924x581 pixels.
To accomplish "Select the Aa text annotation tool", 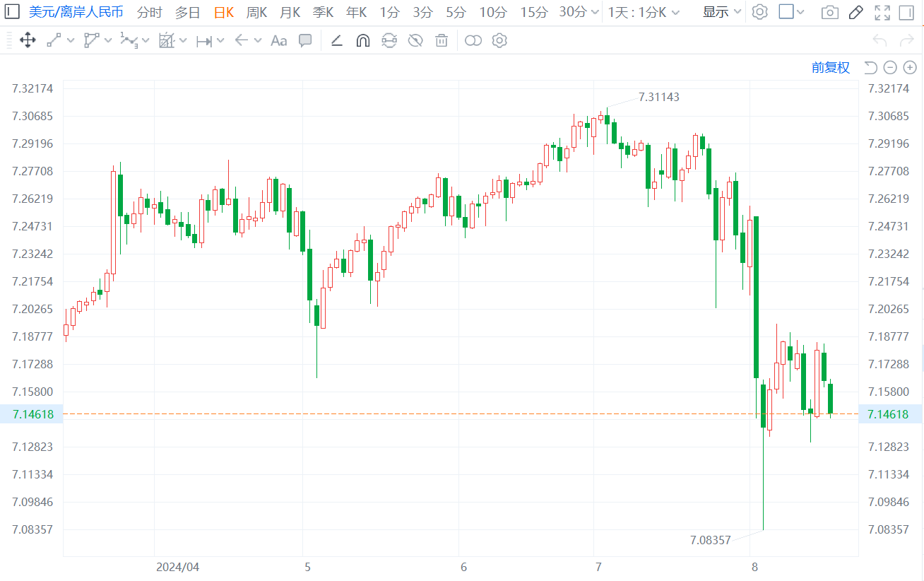I will pos(279,40).
